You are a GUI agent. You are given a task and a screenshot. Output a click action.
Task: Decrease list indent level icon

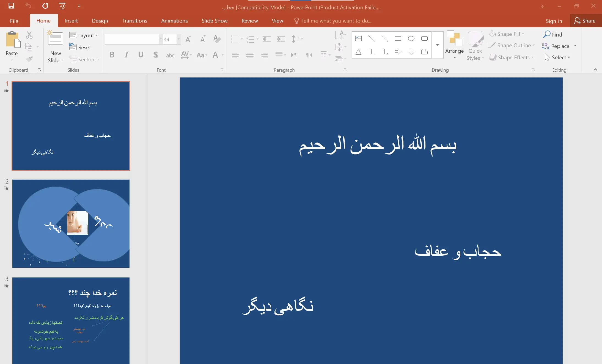(x=266, y=39)
